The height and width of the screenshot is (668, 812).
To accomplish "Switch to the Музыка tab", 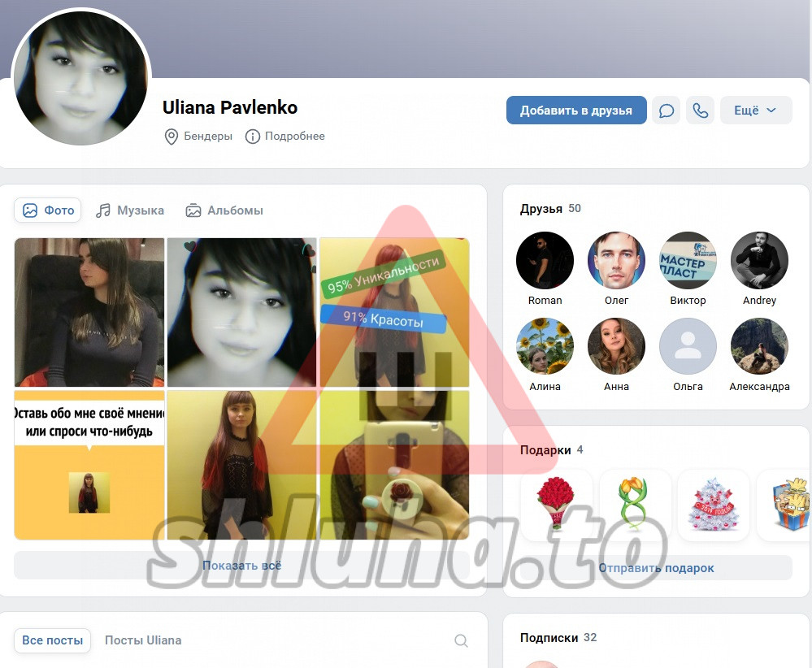I will tap(130, 210).
